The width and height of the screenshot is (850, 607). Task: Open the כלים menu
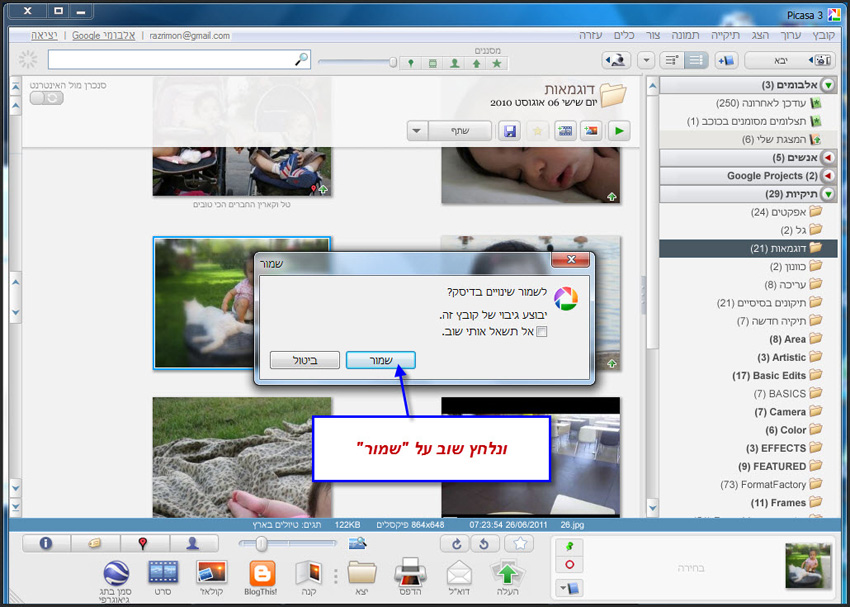point(624,36)
